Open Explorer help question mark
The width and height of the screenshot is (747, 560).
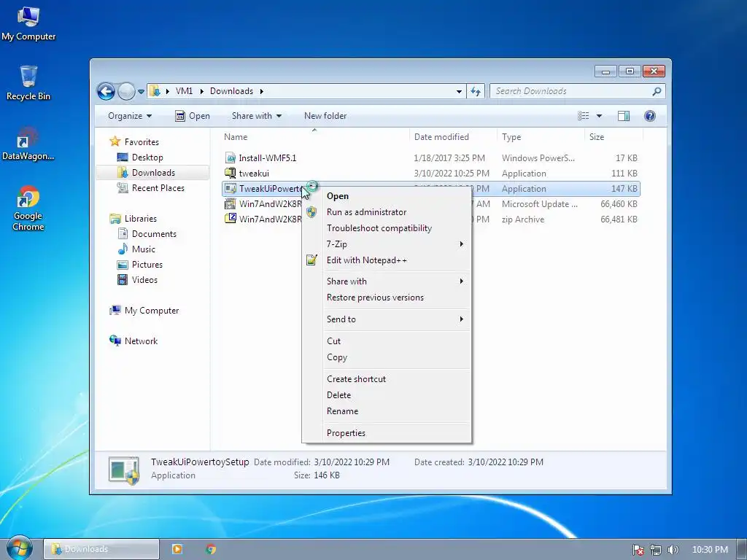click(x=649, y=116)
